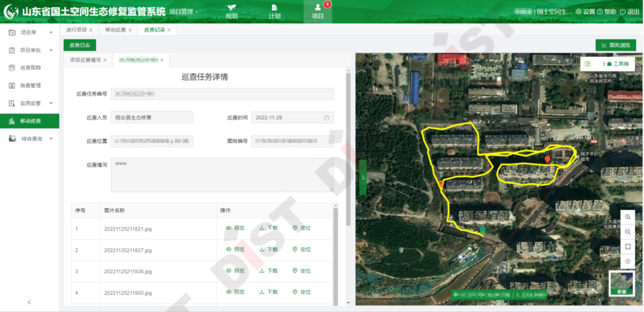This screenshot has height=312, width=644.
Task: Click the map zoom-in magnifier
Action: point(627,217)
